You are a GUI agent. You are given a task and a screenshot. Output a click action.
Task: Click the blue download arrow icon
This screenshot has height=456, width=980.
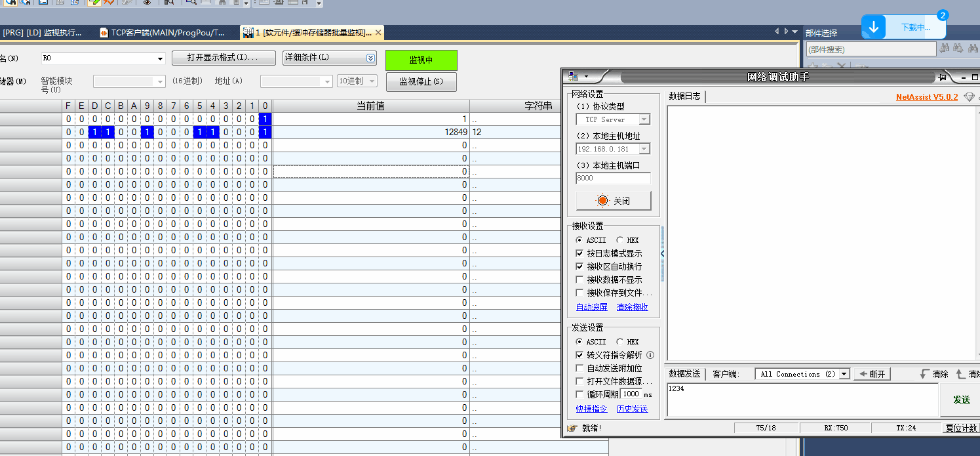[874, 27]
